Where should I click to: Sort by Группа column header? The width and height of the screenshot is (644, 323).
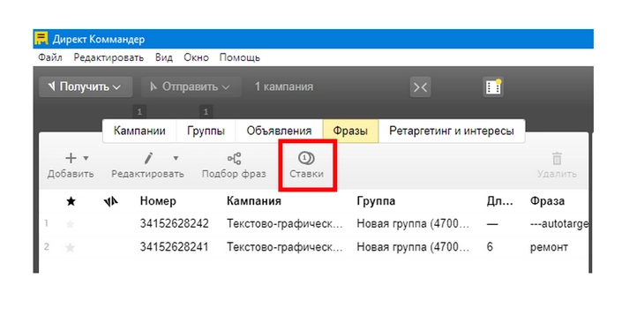376,201
